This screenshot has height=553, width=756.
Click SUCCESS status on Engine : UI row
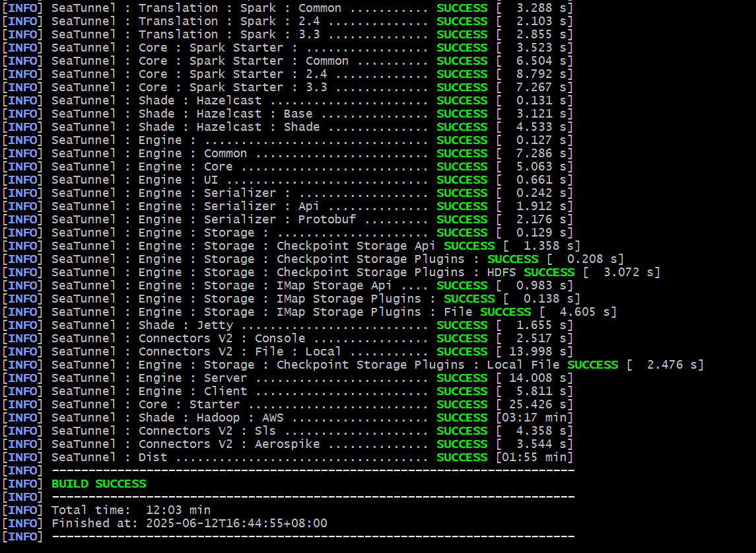tap(462, 180)
